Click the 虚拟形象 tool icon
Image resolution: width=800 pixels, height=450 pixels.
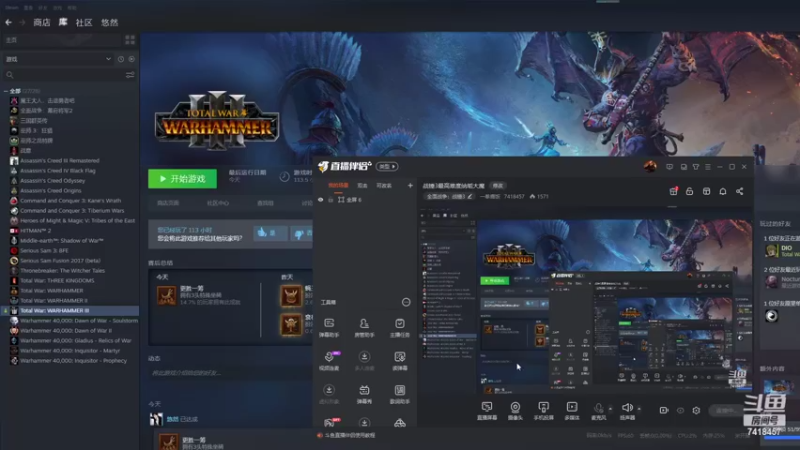click(x=329, y=393)
